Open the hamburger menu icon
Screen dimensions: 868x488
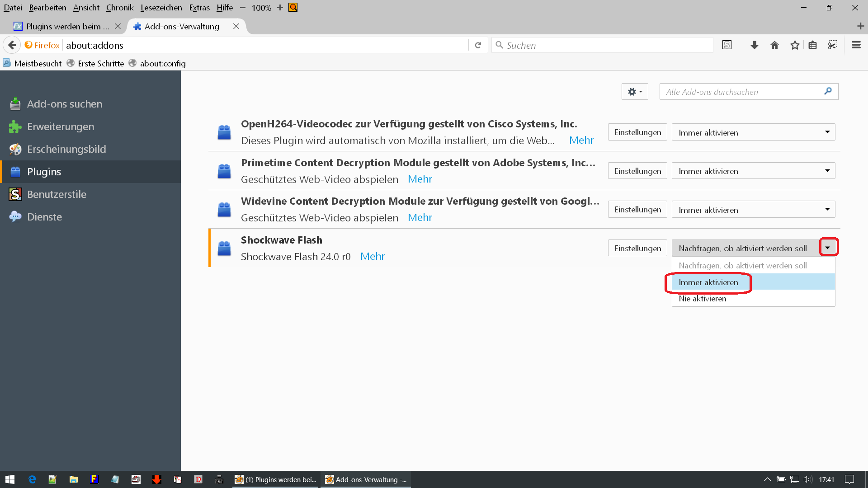tap(856, 45)
